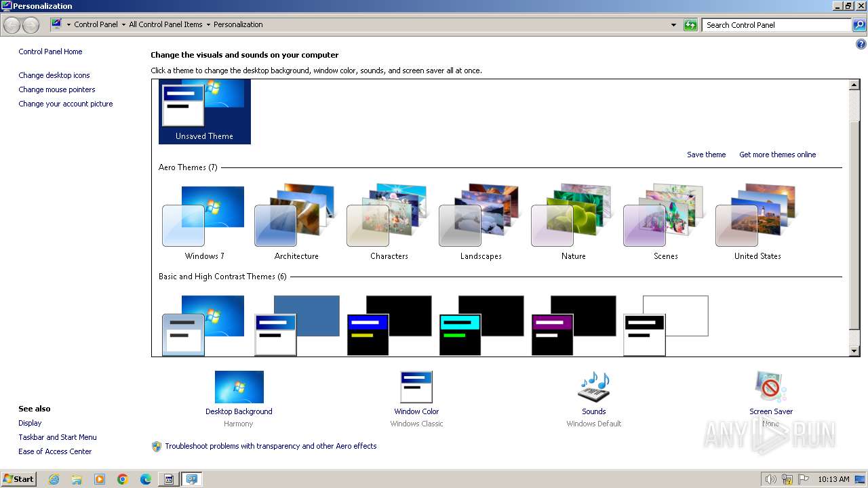Apply the Nature theme
The image size is (868, 488).
(573, 222)
